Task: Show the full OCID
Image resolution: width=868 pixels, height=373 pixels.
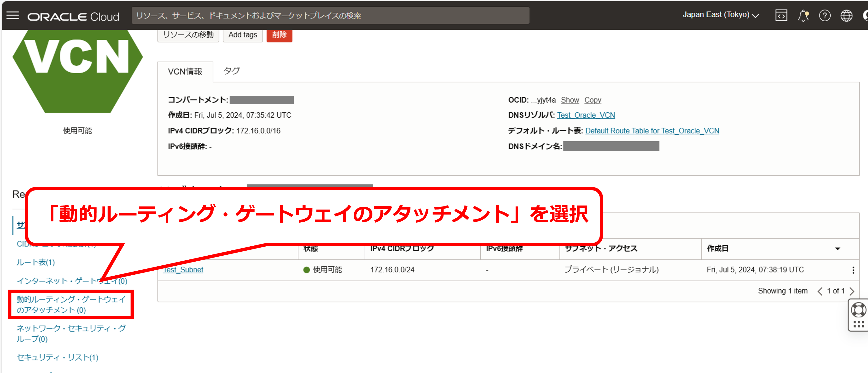Action: [570, 100]
